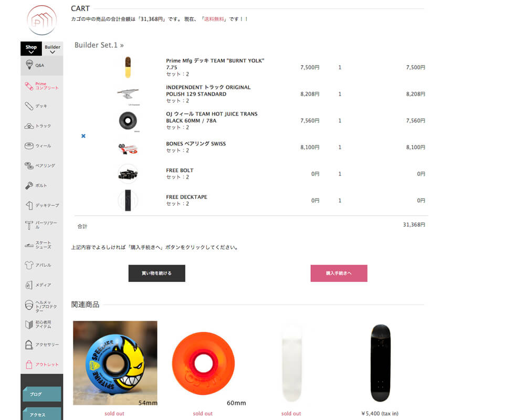Open the deck tape category icon
Screen dimensions: 525x420
pyautogui.click(x=29, y=205)
